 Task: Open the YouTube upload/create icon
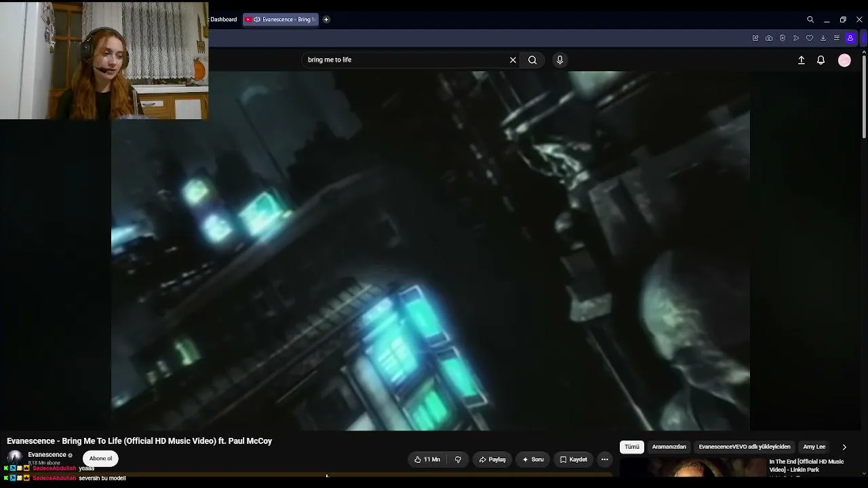point(801,60)
